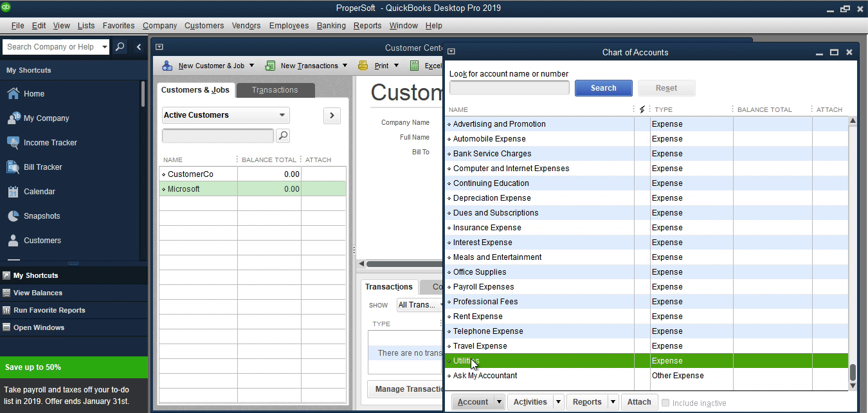
Task: Open Account button dropdown arrow
Action: (x=499, y=402)
